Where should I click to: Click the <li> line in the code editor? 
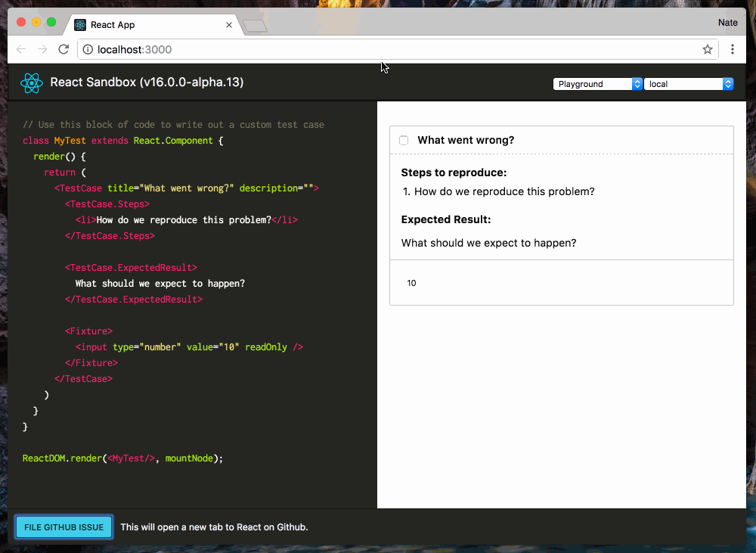pos(187,220)
